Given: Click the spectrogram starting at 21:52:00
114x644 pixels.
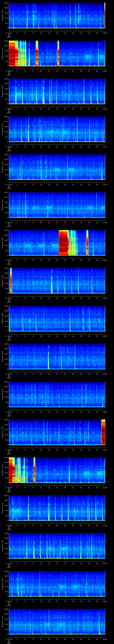Looking at the screenshot, I should tap(57, 584).
